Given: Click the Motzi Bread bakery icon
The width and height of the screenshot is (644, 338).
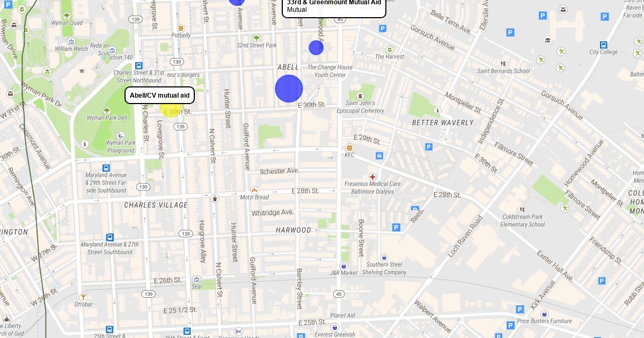Looking at the screenshot, I should (254, 190).
